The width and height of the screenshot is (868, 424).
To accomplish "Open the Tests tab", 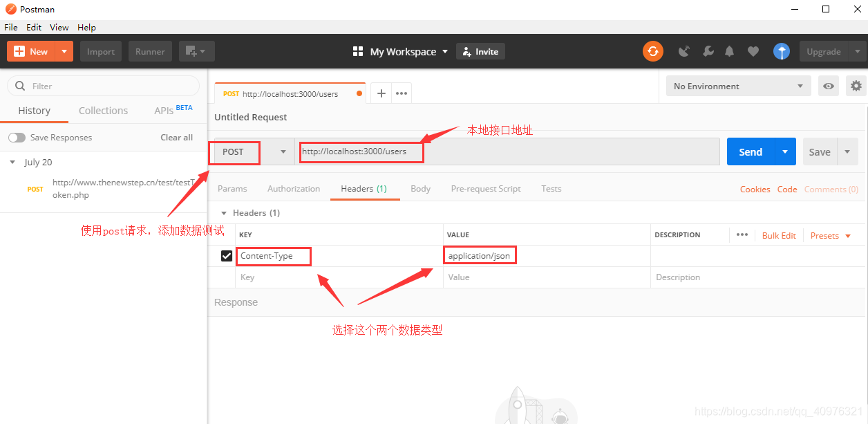I will pos(551,189).
